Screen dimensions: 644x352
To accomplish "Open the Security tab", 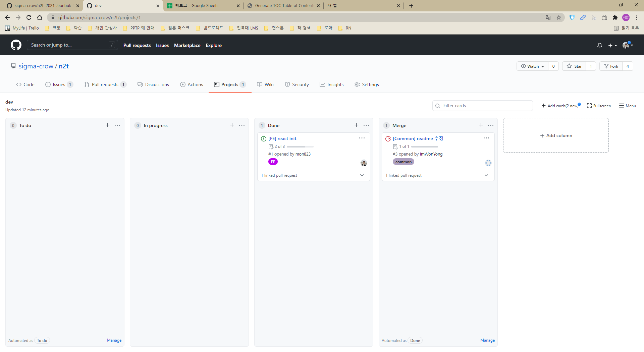I will [297, 84].
